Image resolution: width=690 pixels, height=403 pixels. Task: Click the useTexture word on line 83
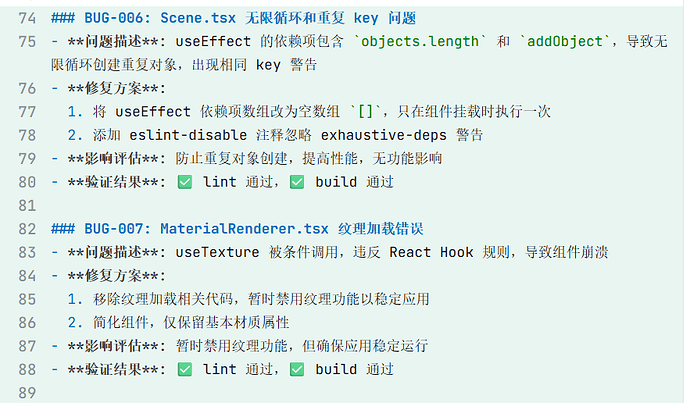pyautogui.click(x=217, y=253)
